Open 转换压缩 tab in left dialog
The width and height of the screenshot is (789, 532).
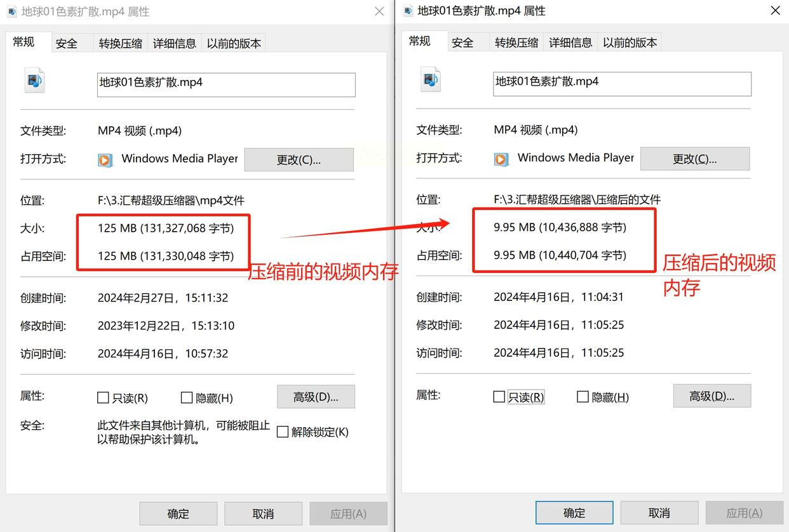(121, 43)
